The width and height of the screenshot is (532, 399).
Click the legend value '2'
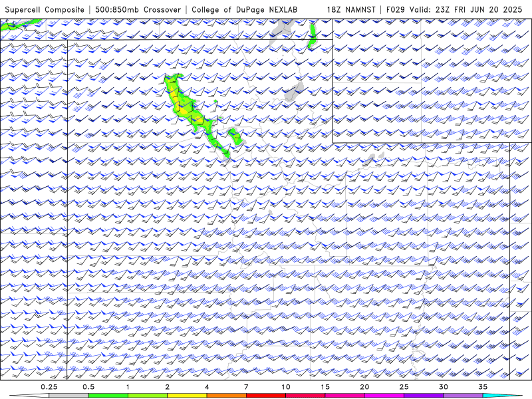click(x=168, y=387)
